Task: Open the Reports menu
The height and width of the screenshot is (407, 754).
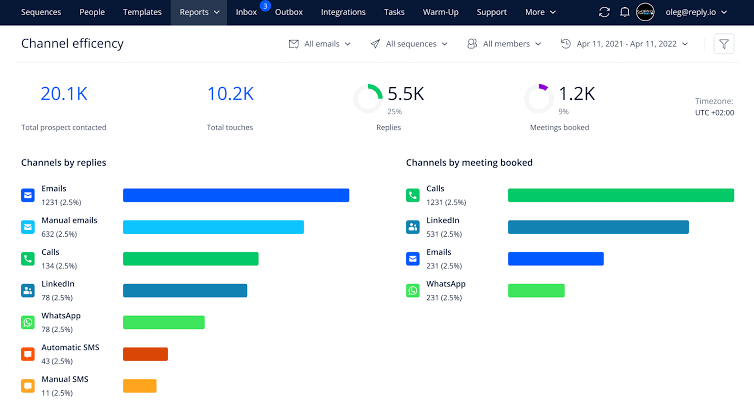Action: click(200, 12)
